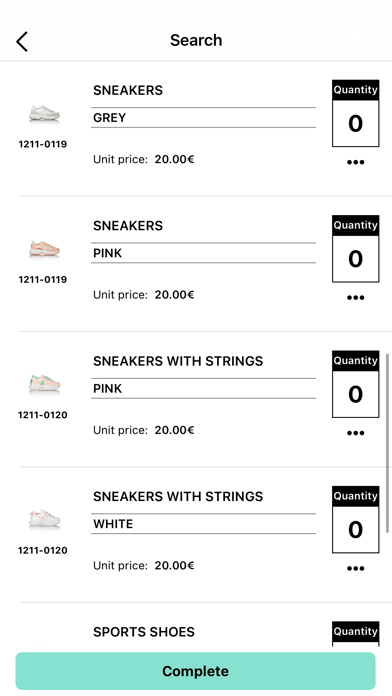Open more options for grey Sneakers

click(356, 162)
